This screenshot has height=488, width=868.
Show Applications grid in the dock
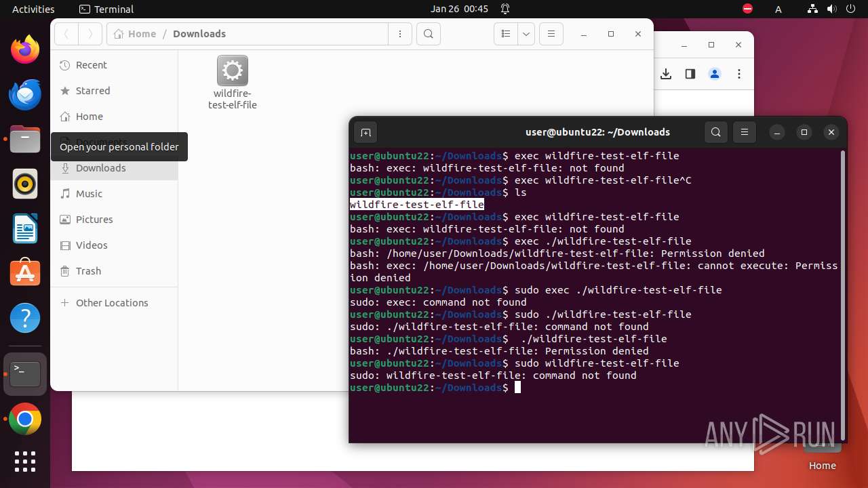pos(25,462)
